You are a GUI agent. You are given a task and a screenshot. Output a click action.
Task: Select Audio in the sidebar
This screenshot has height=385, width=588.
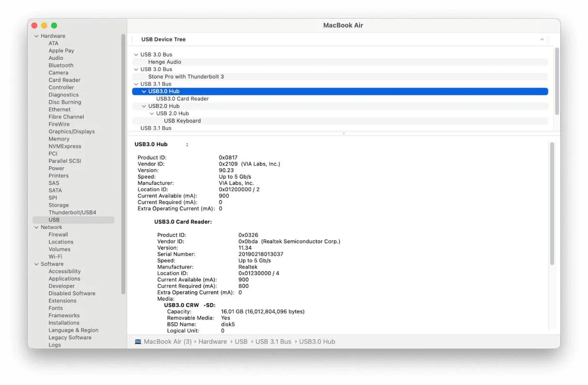pos(56,58)
